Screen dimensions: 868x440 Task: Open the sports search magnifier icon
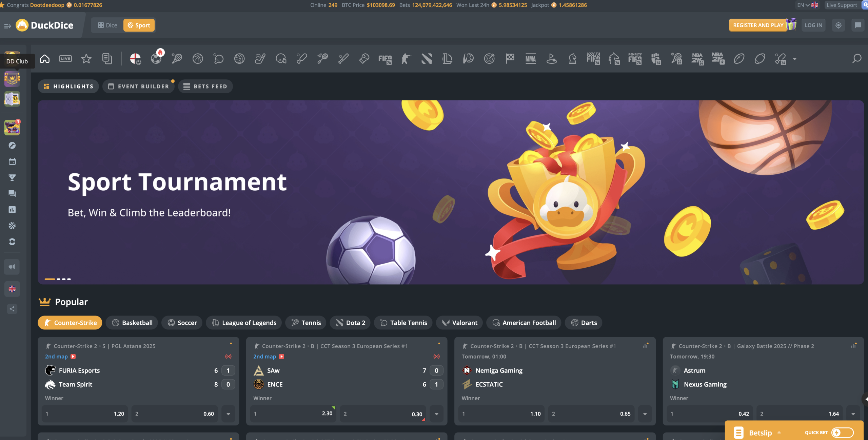(857, 59)
